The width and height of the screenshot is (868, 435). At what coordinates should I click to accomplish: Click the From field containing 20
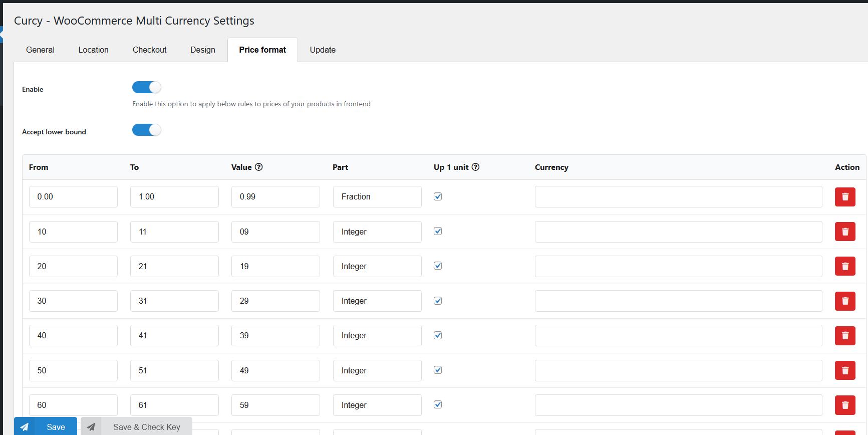pos(73,266)
